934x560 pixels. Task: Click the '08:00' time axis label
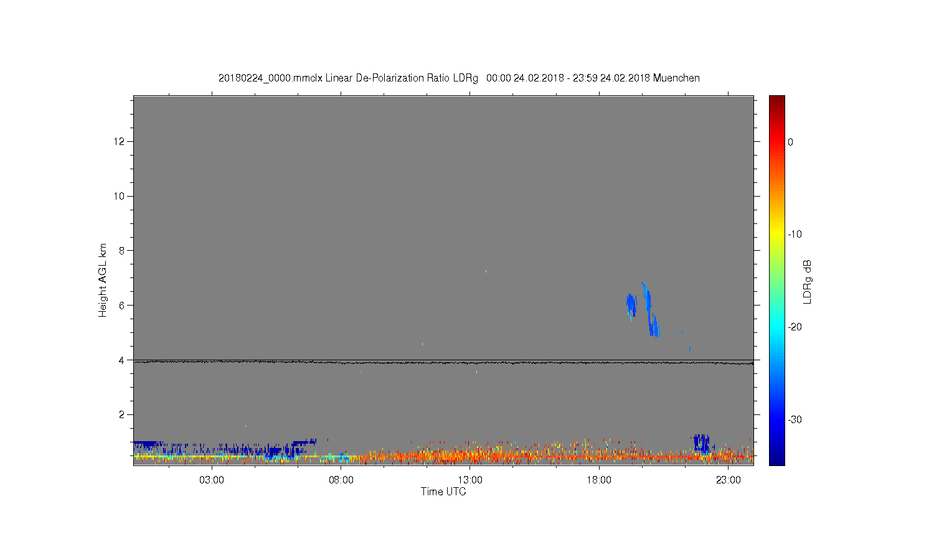point(341,480)
